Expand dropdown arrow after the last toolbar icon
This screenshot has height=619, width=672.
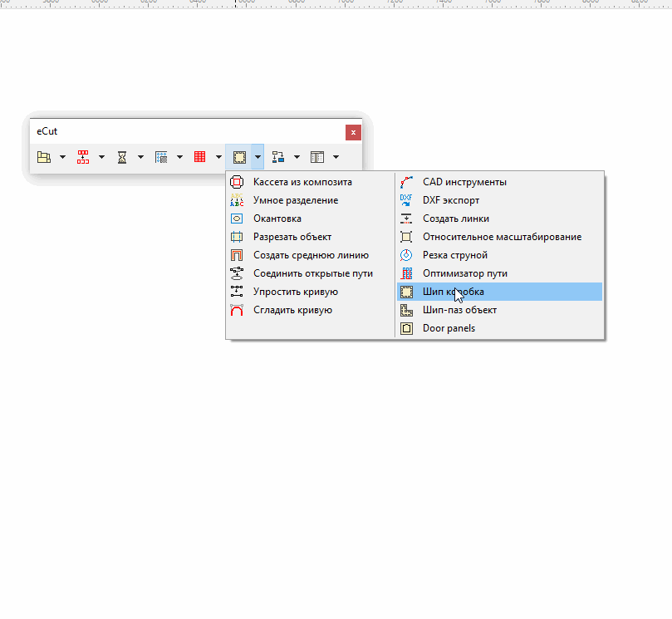point(336,156)
